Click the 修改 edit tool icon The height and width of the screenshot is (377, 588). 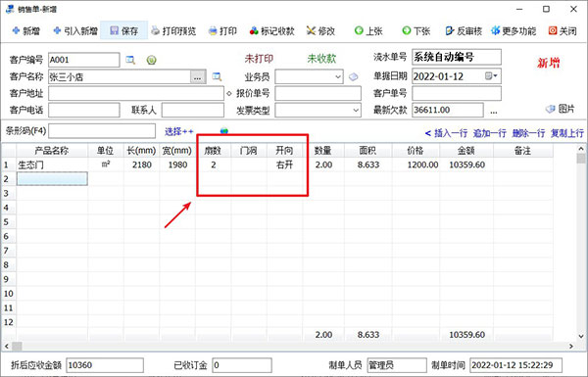pos(311,30)
